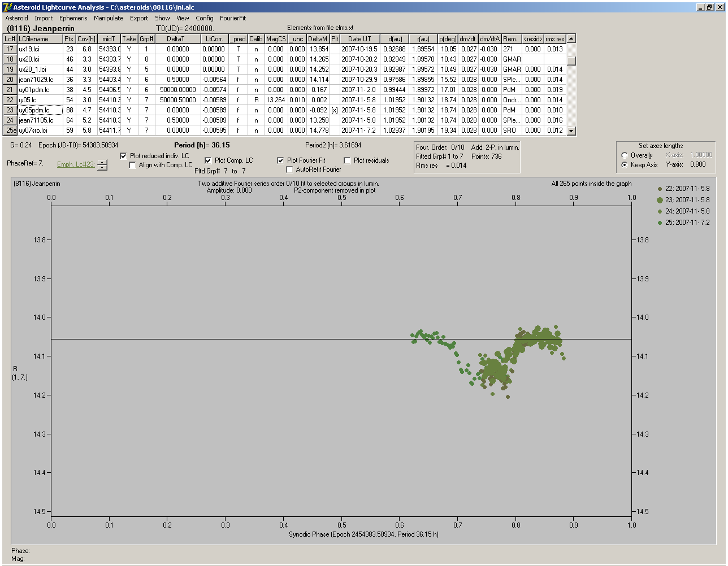Open the Config menu
The image size is (728, 566).
205,18
